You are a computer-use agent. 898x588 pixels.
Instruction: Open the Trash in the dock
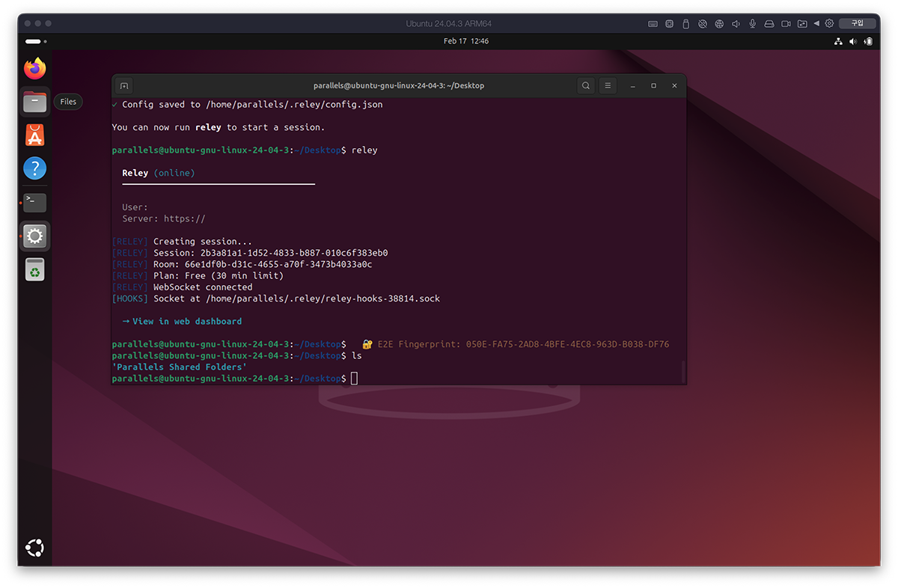click(34, 269)
